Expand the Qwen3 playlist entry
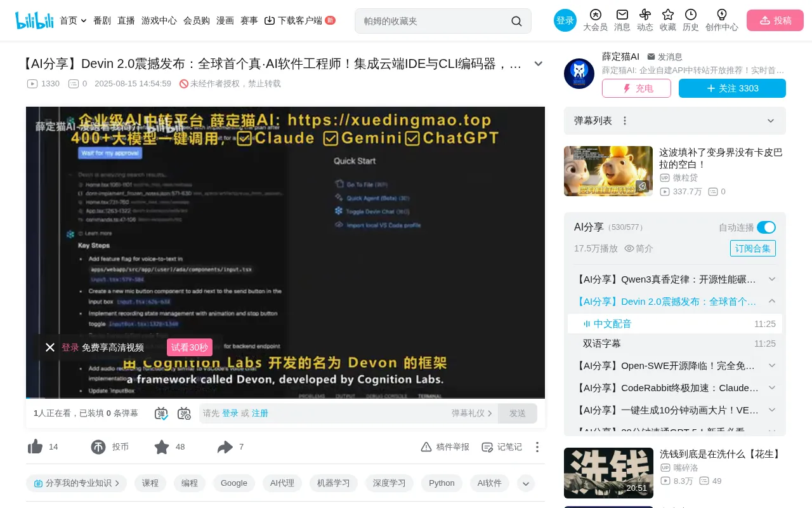812x508 pixels. pos(772,279)
